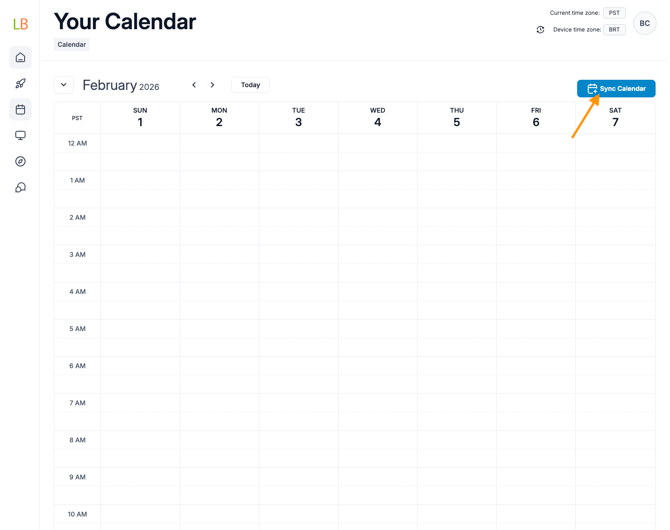The height and width of the screenshot is (530, 670).
Task: Open the BC user avatar menu
Action: click(x=644, y=23)
